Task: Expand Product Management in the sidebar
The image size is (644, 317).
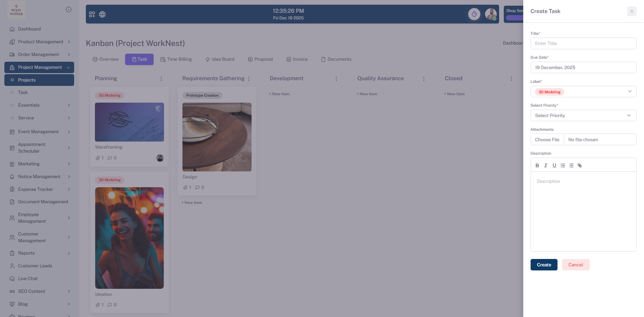Action: [40, 42]
